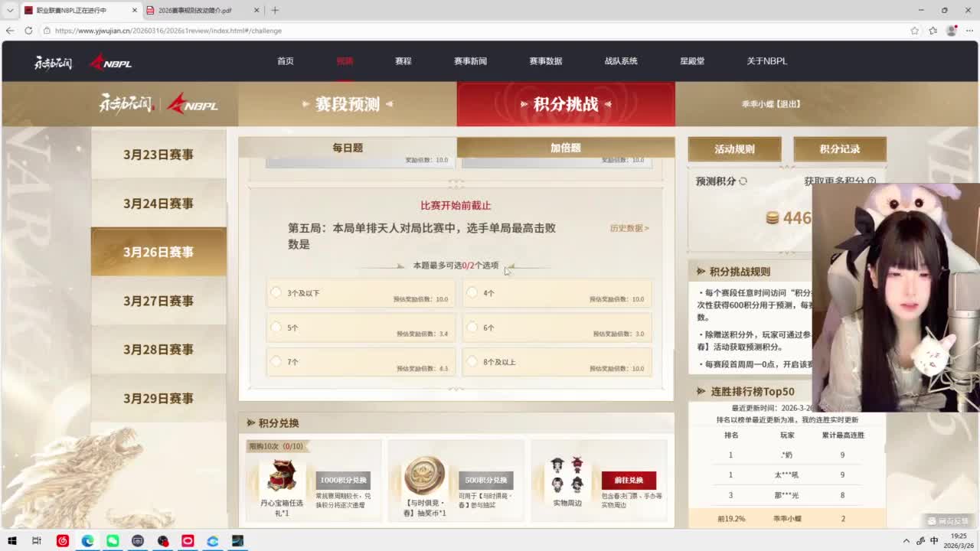Close the 职业联赛NBPL正在进行中 tab
Image resolution: width=980 pixels, height=551 pixels.
click(x=135, y=10)
